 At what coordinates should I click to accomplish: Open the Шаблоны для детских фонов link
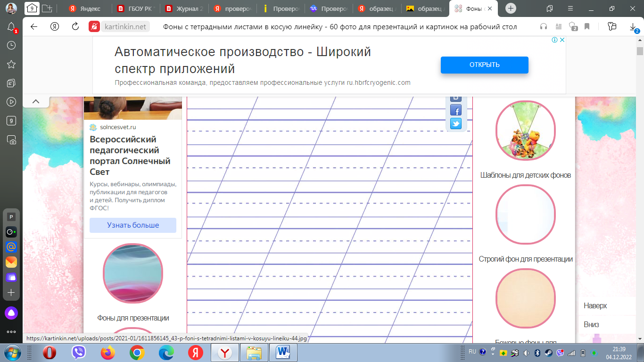coord(526,175)
